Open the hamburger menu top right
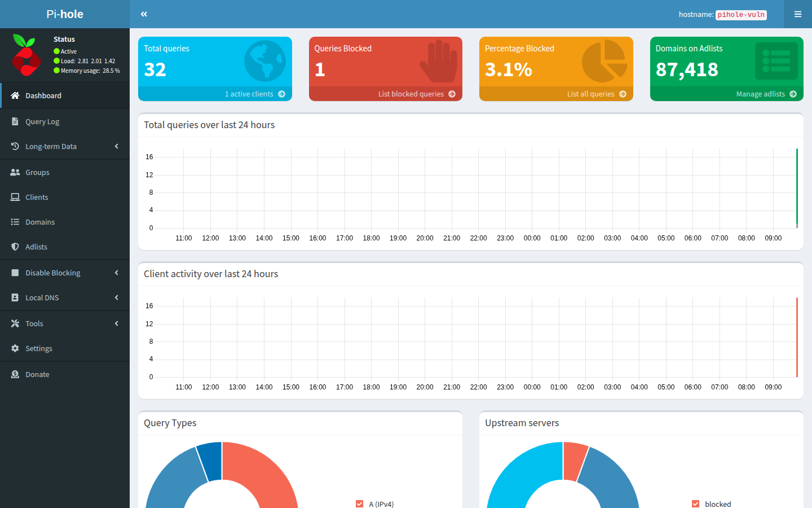This screenshot has height=508, width=812. [x=797, y=14]
